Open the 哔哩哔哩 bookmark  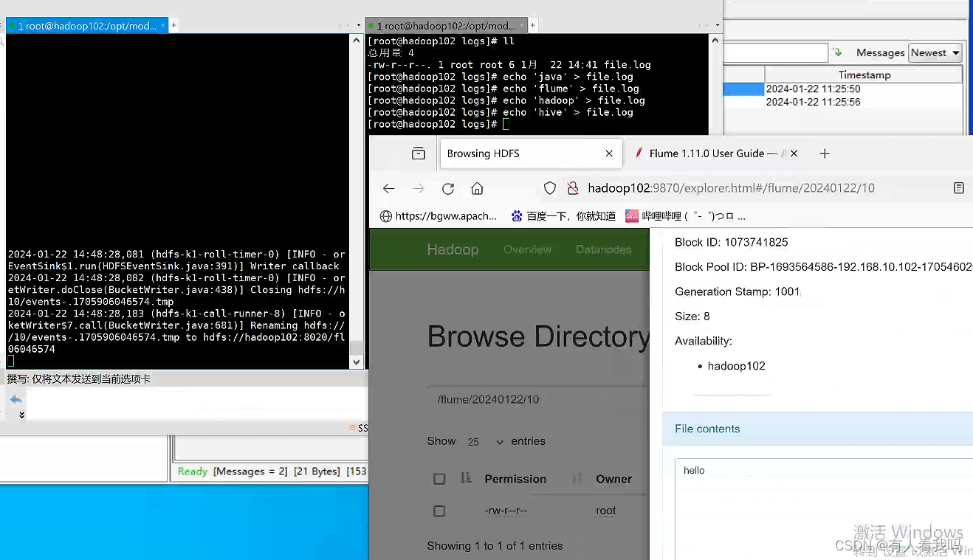tap(686, 216)
